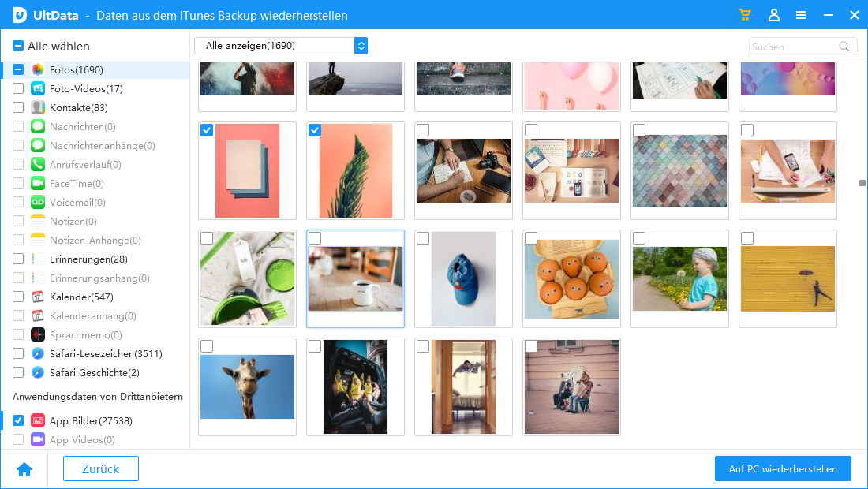Image resolution: width=868 pixels, height=489 pixels.
Task: Click the search magnifier icon
Action: (844, 47)
